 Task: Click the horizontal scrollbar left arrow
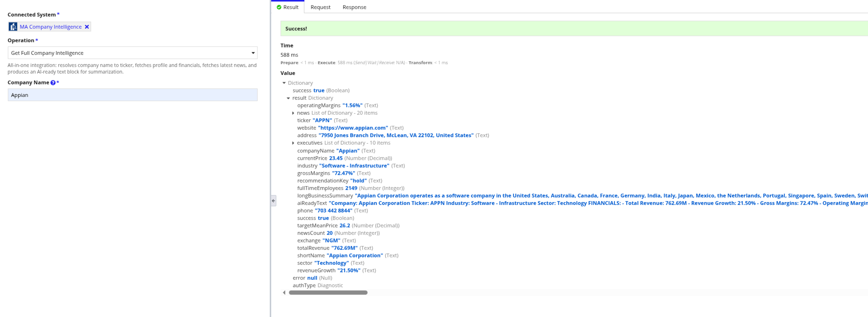[284, 292]
